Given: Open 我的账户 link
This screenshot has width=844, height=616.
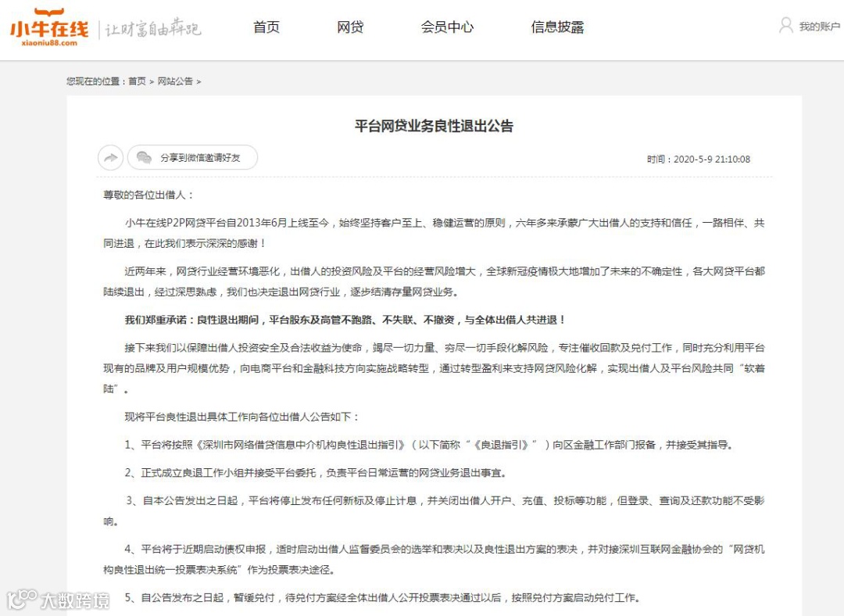Looking at the screenshot, I should [819, 27].
